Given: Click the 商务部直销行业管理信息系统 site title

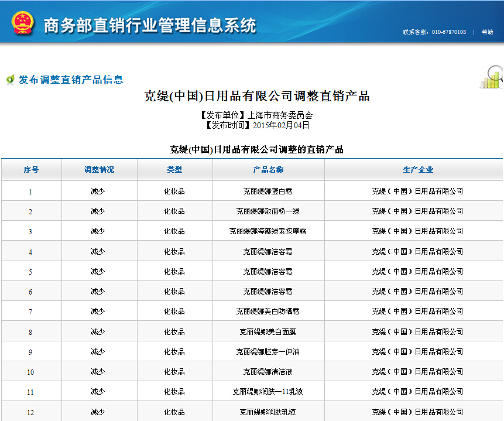Looking at the screenshot, I should [x=150, y=26].
